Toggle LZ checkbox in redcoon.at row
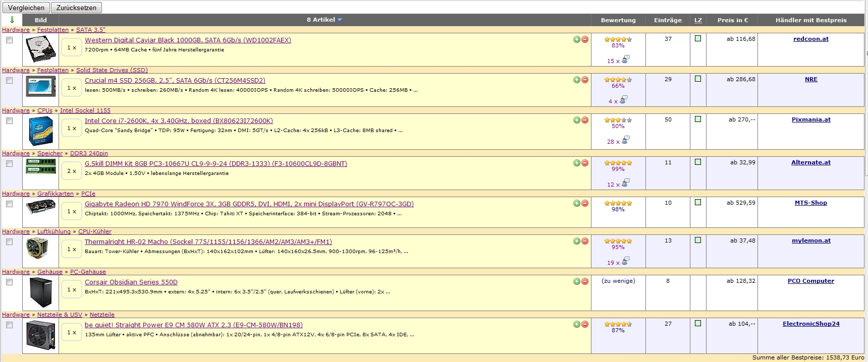This screenshot has height=362, width=868. [x=698, y=38]
